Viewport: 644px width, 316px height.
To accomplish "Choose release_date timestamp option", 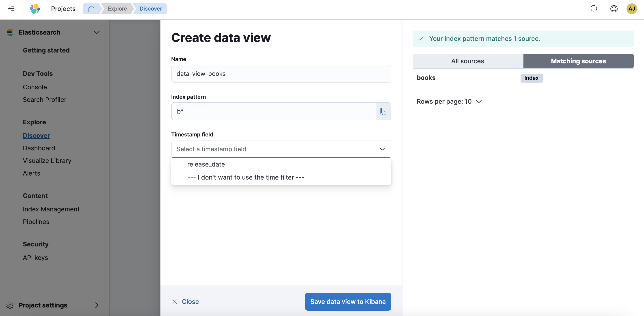I will click(x=206, y=164).
